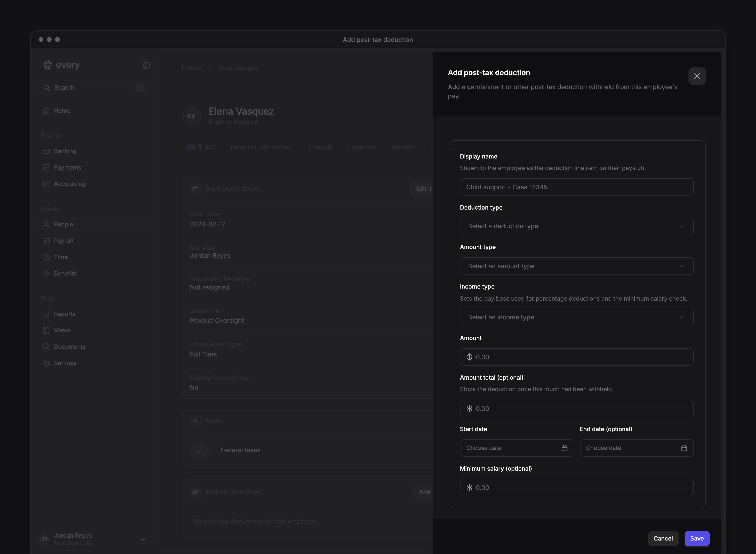Open the profile Benefits tab
756x554 pixels.
pyautogui.click(x=403, y=147)
